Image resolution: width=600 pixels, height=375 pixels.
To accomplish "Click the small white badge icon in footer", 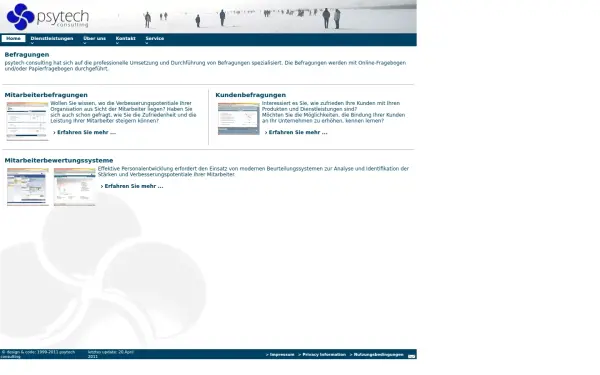I will point(411,356).
